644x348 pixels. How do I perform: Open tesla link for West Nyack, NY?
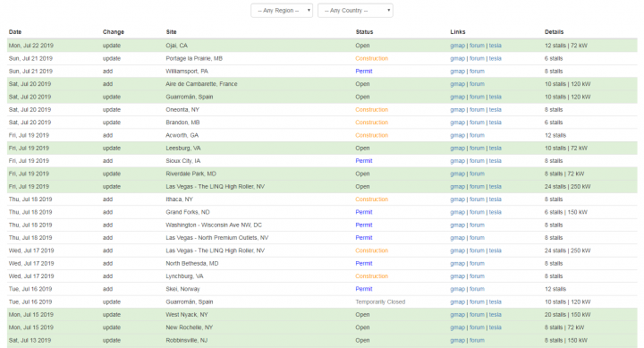[x=495, y=315]
